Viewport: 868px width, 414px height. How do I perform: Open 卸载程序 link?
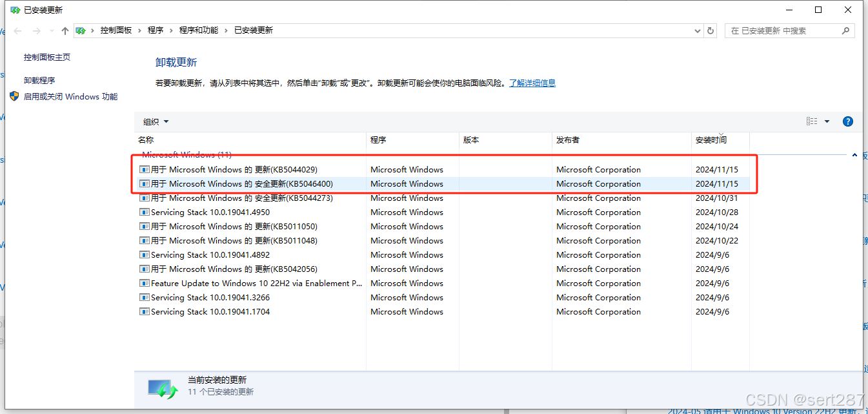(x=39, y=81)
